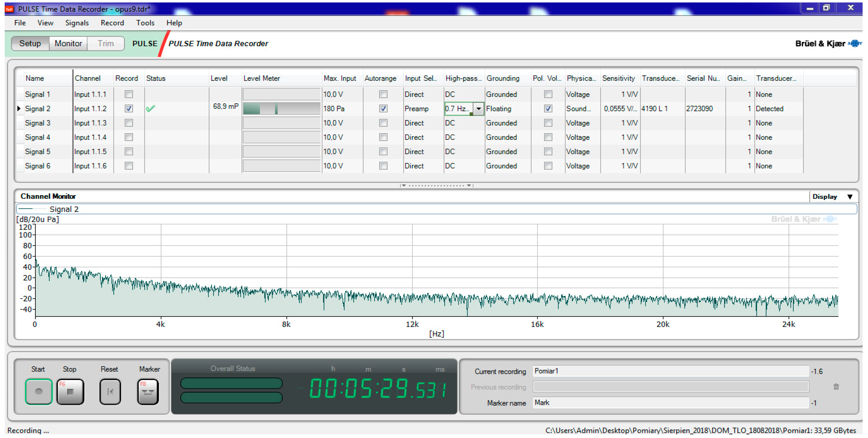Collapse panel using the dotted splitter arrows
Screen dimensions: 868x438
pos(437,185)
